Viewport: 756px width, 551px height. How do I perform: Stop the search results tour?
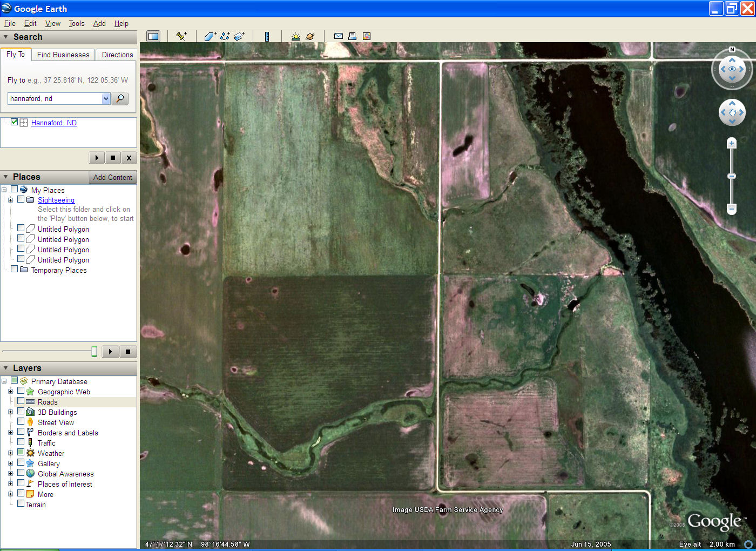(113, 158)
